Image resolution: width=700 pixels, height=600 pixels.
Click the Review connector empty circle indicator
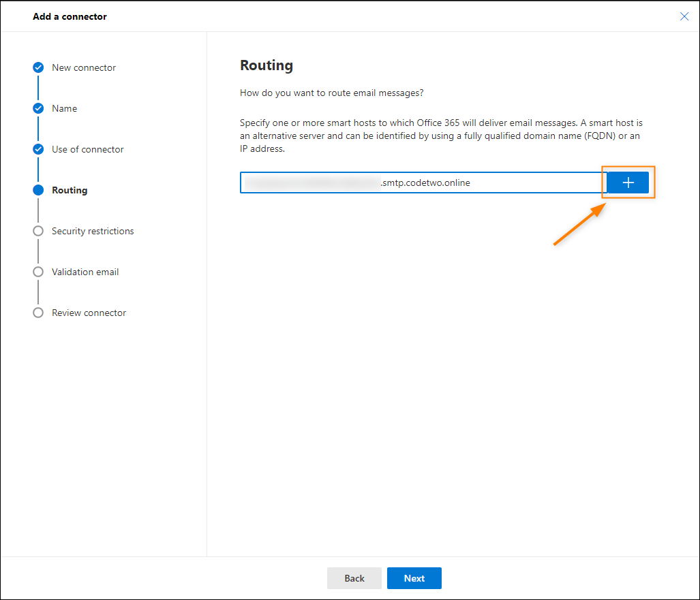(x=38, y=313)
